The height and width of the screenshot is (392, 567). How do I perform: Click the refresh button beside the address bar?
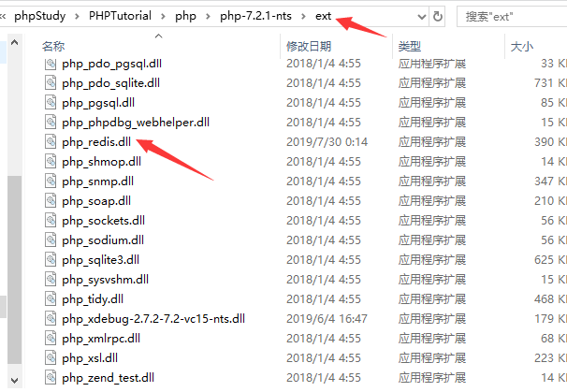point(438,16)
